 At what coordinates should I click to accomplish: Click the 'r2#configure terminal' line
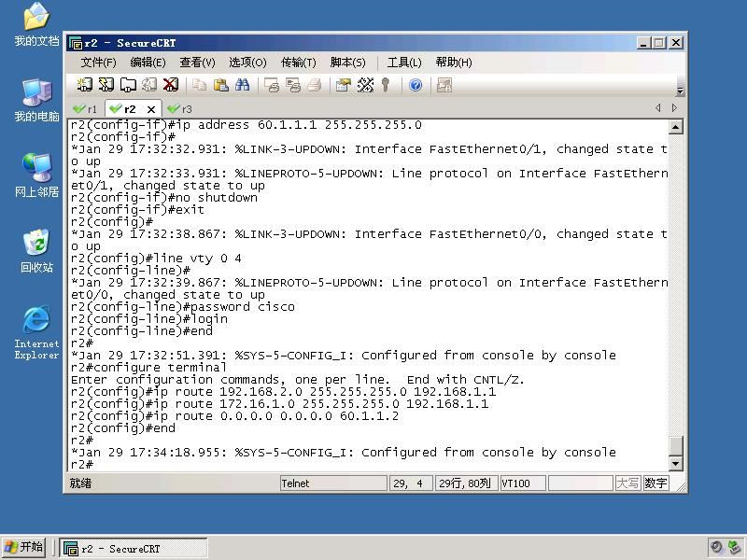click(x=148, y=368)
